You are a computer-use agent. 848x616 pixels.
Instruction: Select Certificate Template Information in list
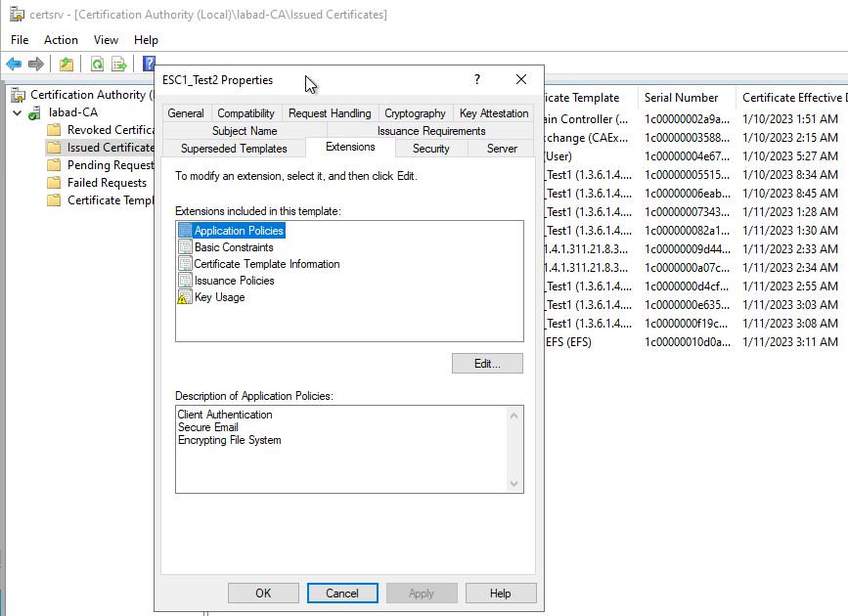266,264
